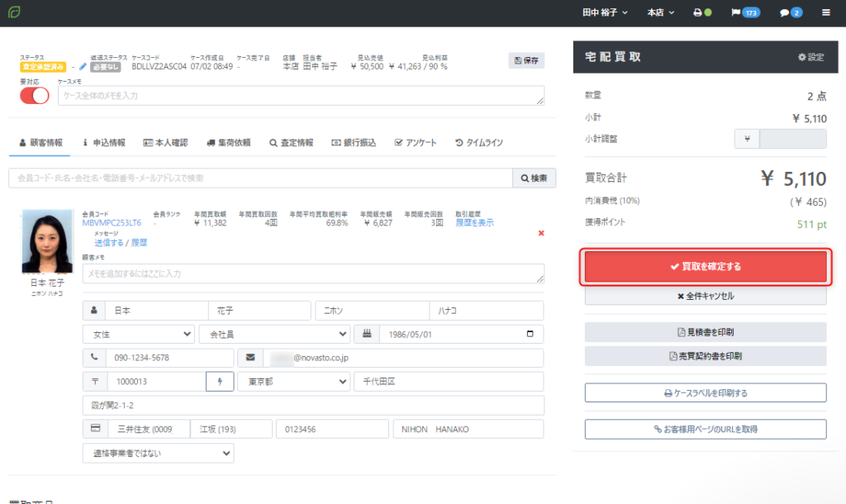Open the printer status icon
Viewport: 846px width, 504px height.
pos(702,12)
